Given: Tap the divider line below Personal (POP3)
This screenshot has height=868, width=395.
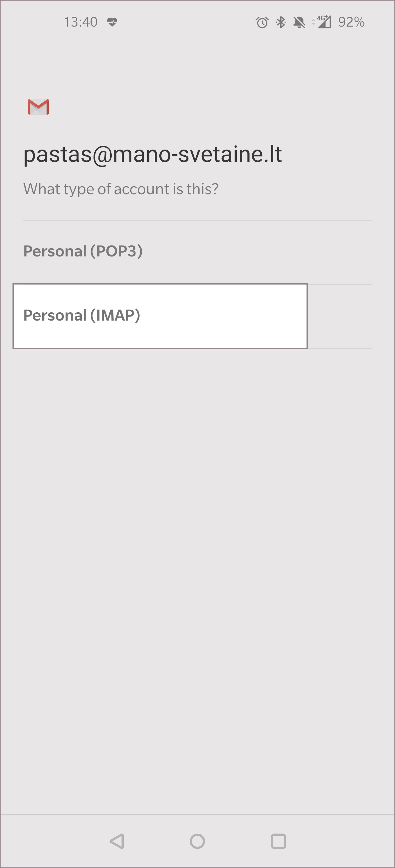Looking at the screenshot, I should click(339, 284).
